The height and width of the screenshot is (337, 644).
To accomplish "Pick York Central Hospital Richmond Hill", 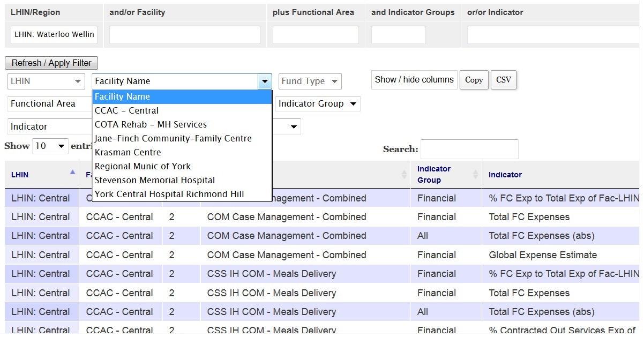I will [169, 194].
